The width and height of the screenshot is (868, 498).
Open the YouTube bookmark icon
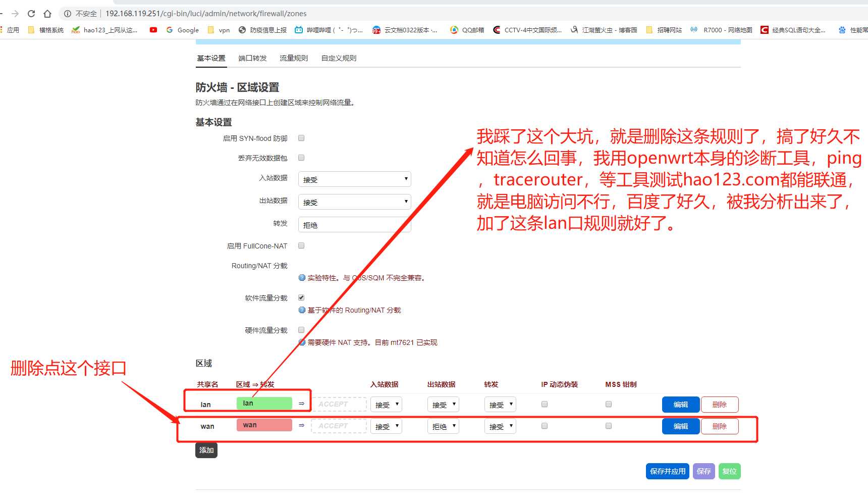point(153,30)
